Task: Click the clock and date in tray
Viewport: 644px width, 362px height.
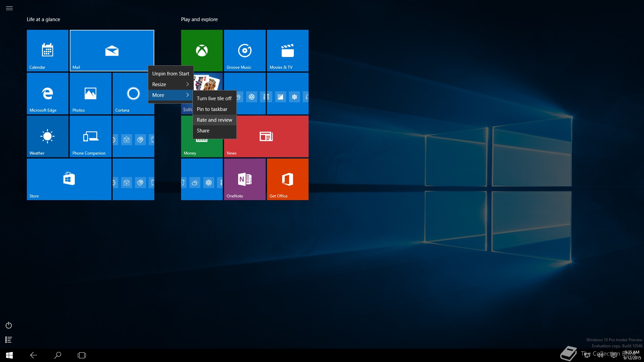Action: coord(632,355)
